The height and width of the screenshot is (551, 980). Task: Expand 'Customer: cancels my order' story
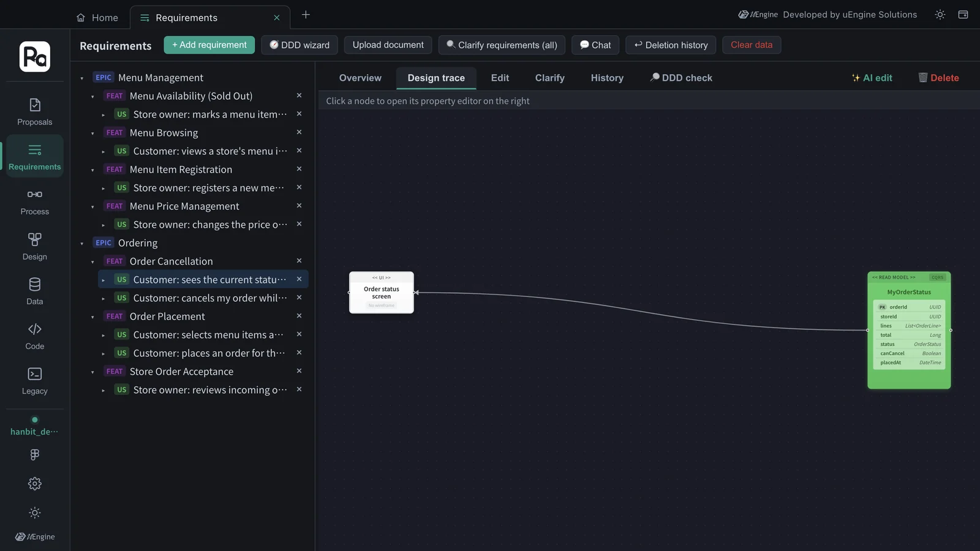point(103,299)
